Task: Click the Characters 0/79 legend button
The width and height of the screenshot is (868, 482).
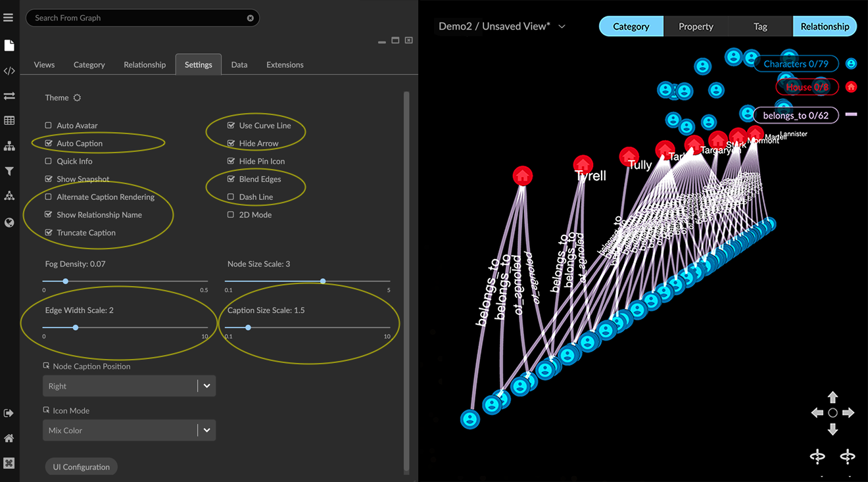Action: pos(796,64)
